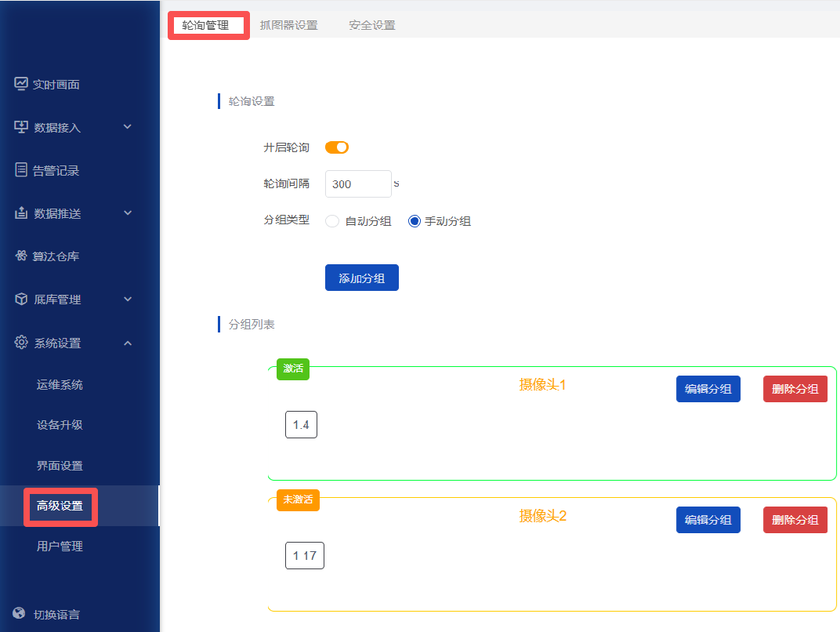Click the 切换语言 globe icon
The image size is (840, 632).
(x=20, y=614)
